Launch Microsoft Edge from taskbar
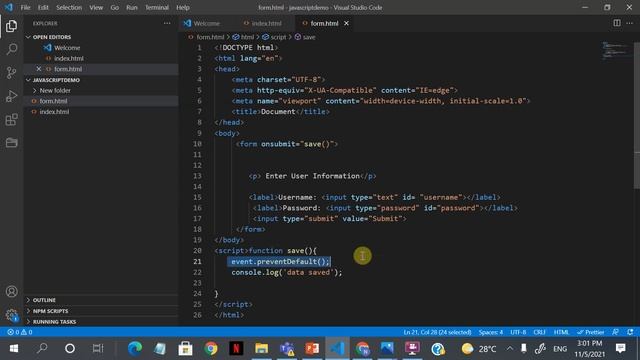640x360 pixels. click(x=135, y=349)
